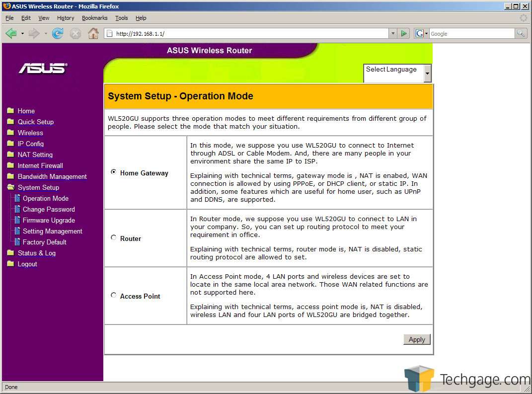Open the Tools menu

pos(122,18)
